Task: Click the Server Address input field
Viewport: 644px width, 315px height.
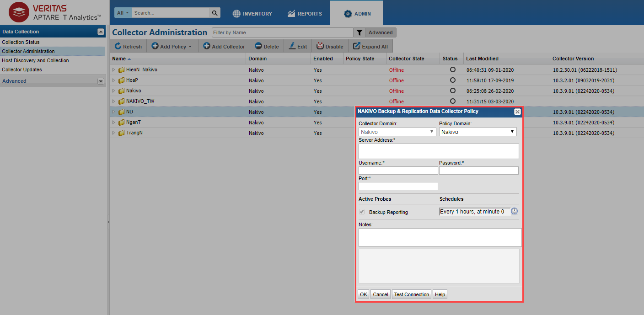Action: click(439, 151)
